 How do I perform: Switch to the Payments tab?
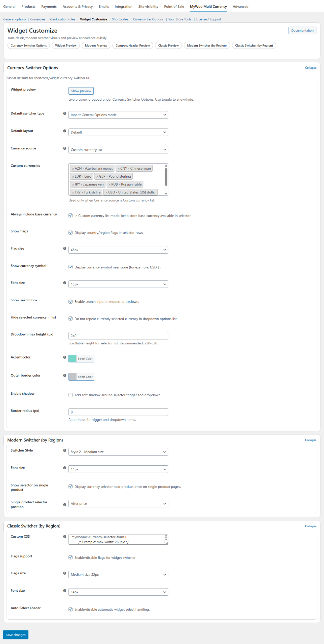pos(49,7)
